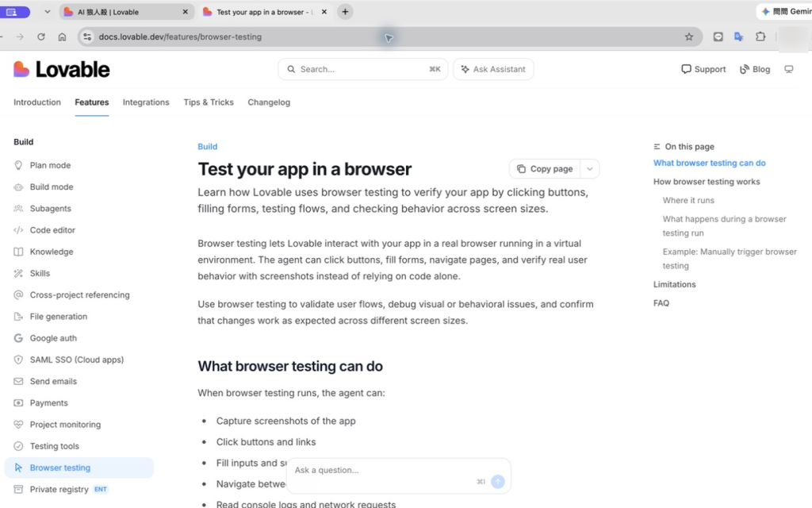The height and width of the screenshot is (508, 812).
Task: Reload the page in the browser
Action: pyautogui.click(x=41, y=37)
